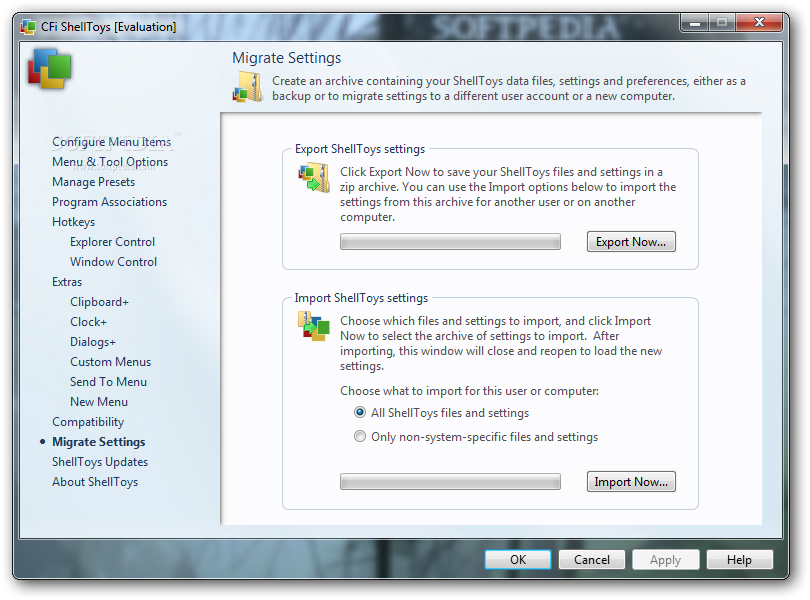Viewport: 810px width, 600px height.
Task: Go to Manage Presets
Action: (93, 182)
